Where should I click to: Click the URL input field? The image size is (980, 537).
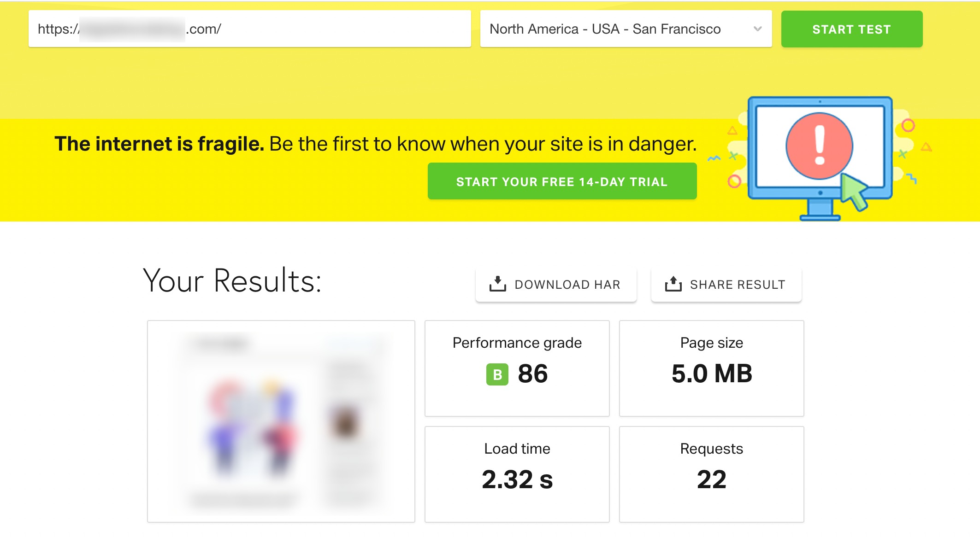[249, 29]
